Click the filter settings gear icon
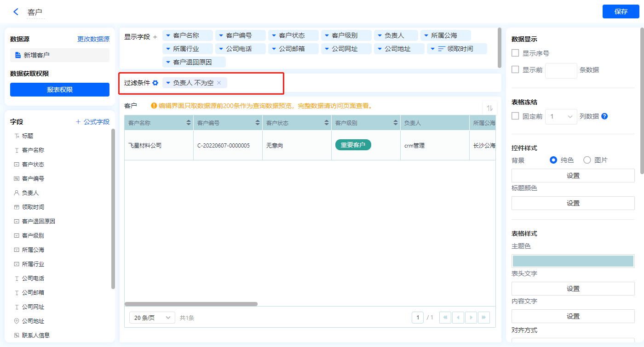644x347 pixels. (x=155, y=83)
